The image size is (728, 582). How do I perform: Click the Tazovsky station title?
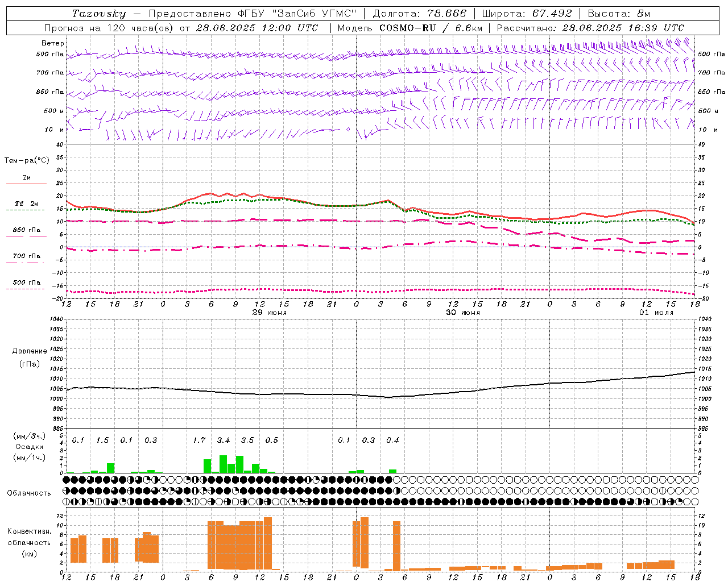(x=99, y=14)
